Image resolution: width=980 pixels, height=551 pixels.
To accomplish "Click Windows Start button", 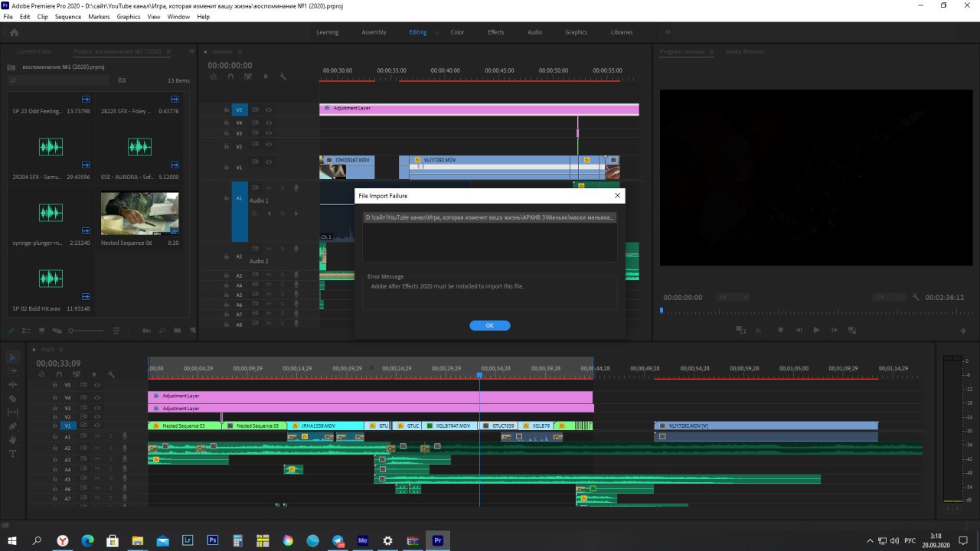I will tap(12, 540).
